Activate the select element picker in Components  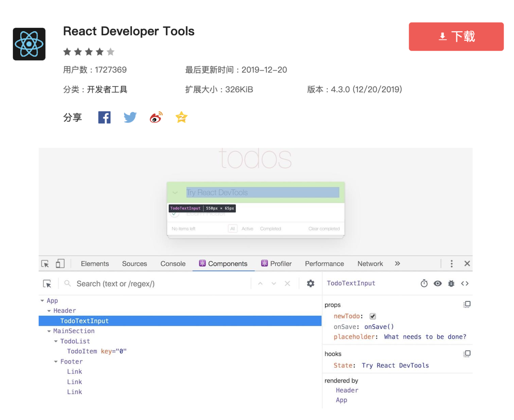pos(47,284)
